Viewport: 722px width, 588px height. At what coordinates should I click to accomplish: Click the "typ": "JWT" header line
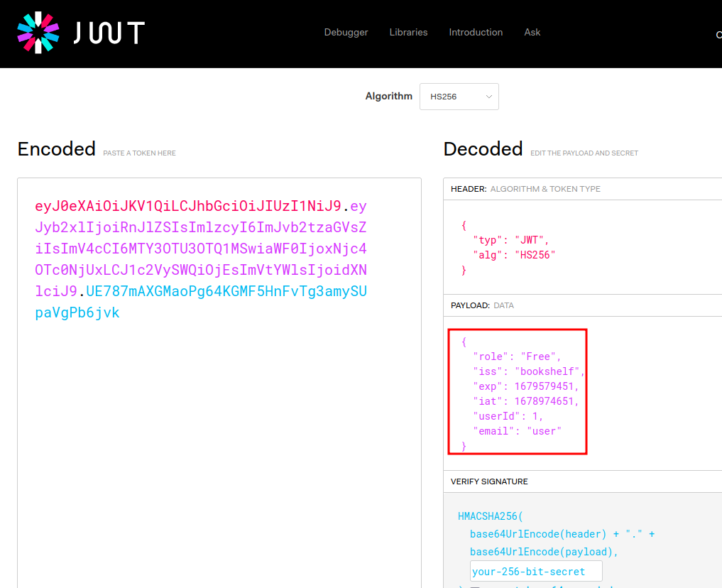coord(510,240)
